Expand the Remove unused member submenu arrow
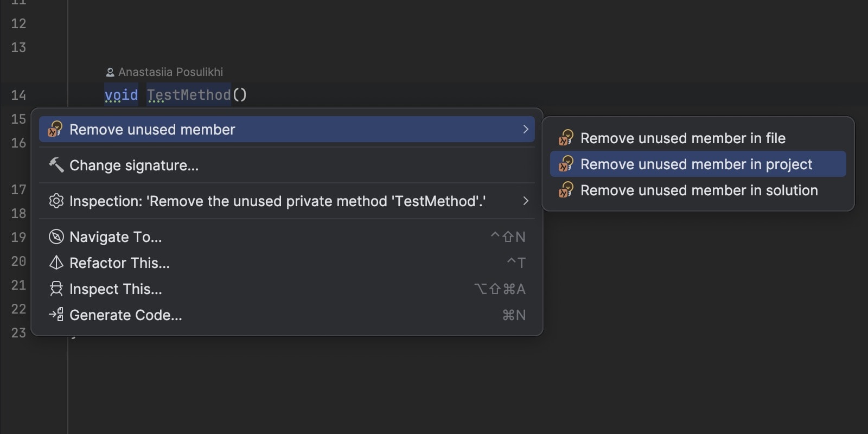Screen dimensions: 868x434 tap(525, 129)
